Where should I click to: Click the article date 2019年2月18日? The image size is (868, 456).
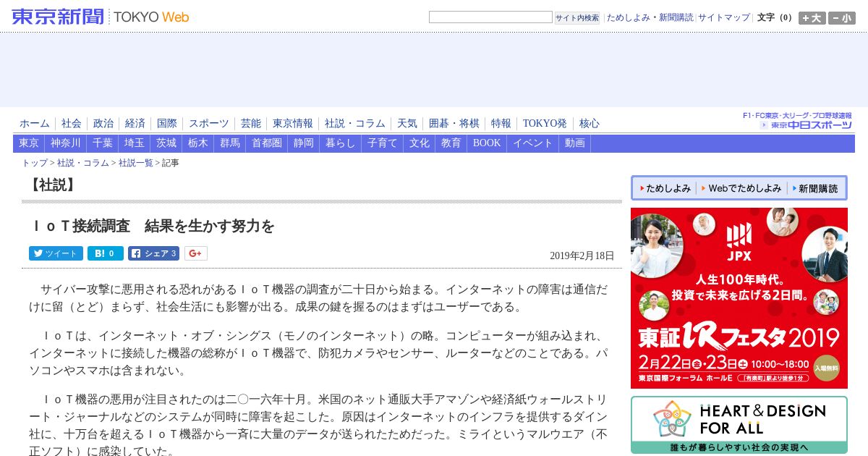point(582,256)
